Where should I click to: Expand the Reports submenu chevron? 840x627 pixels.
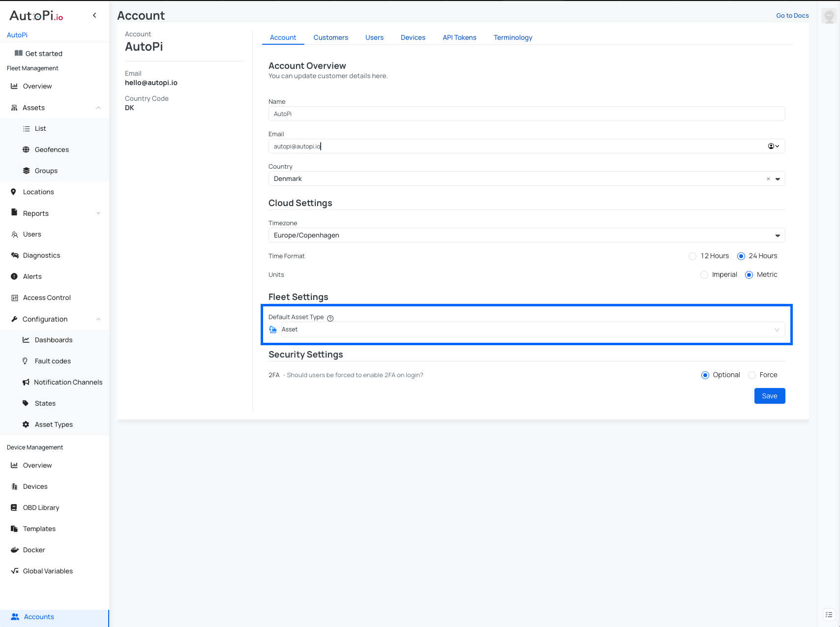pos(98,213)
